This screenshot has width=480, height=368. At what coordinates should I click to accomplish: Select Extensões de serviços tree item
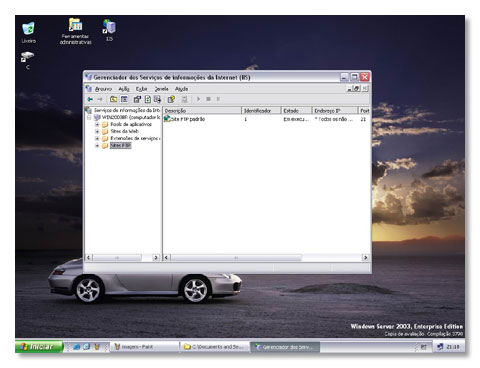pos(135,138)
